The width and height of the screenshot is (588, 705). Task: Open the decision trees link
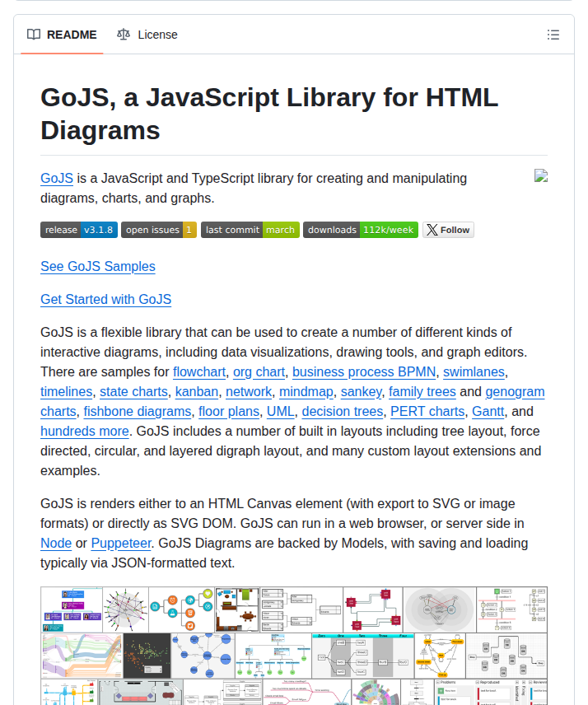[343, 412]
